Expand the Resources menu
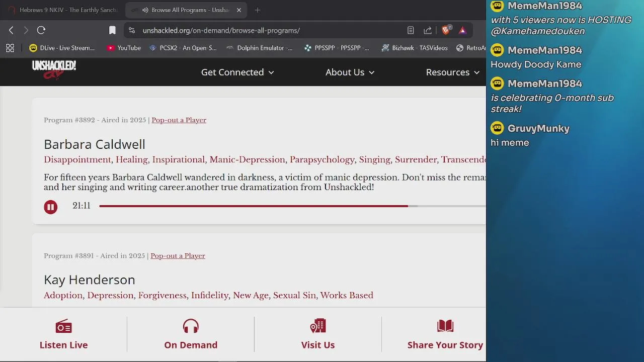 click(453, 72)
